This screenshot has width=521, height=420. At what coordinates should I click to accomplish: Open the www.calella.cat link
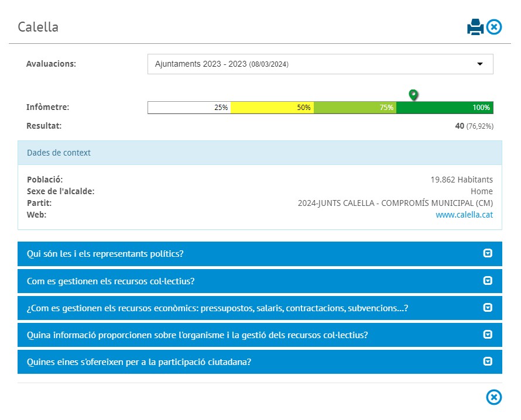coord(464,215)
